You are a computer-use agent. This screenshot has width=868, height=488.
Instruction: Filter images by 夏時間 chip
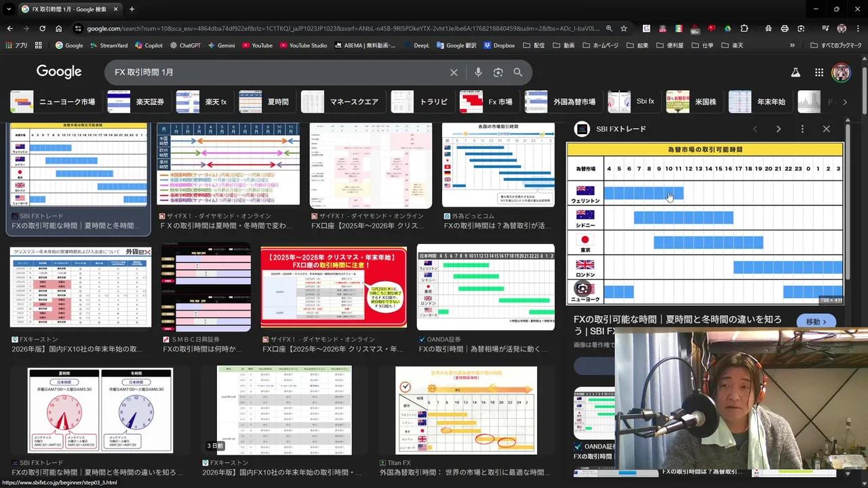pos(268,102)
